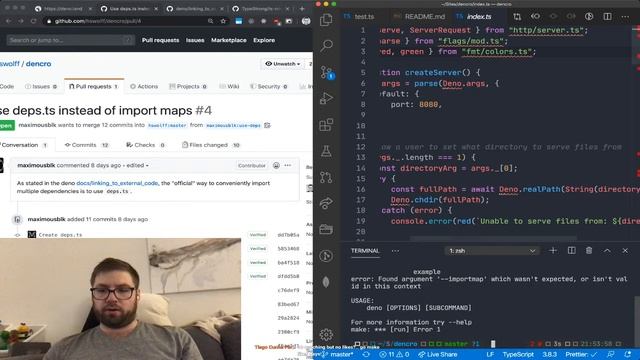Image resolution: width=640 pixels, height=360 pixels.
Task: Add a new terminal with the plus icon
Action: [x=553, y=251]
